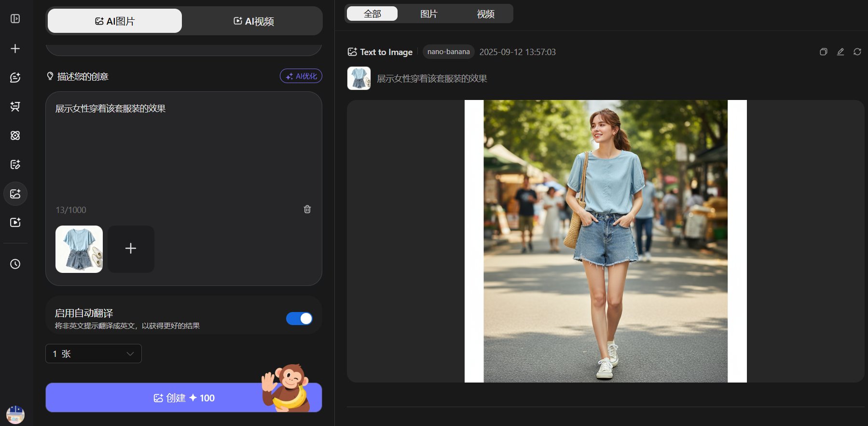Screen dimensions: 868x426
Task: Open the history clock icon in sidebar
Action: [15, 264]
